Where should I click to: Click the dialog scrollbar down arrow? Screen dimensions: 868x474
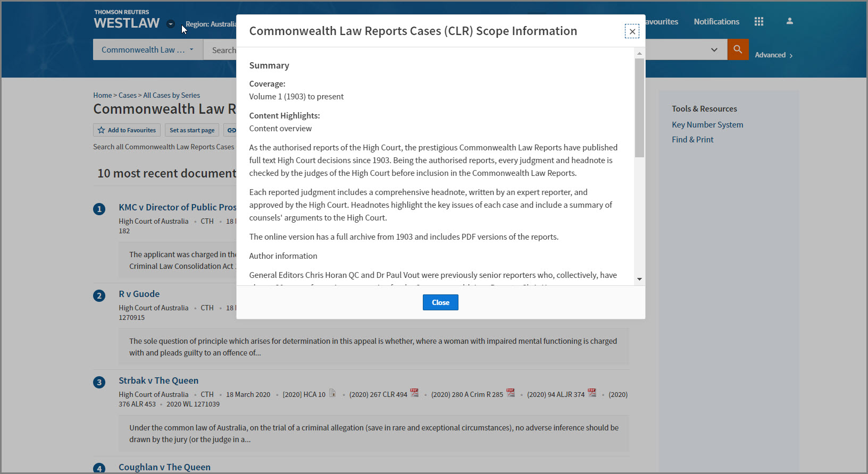(639, 279)
